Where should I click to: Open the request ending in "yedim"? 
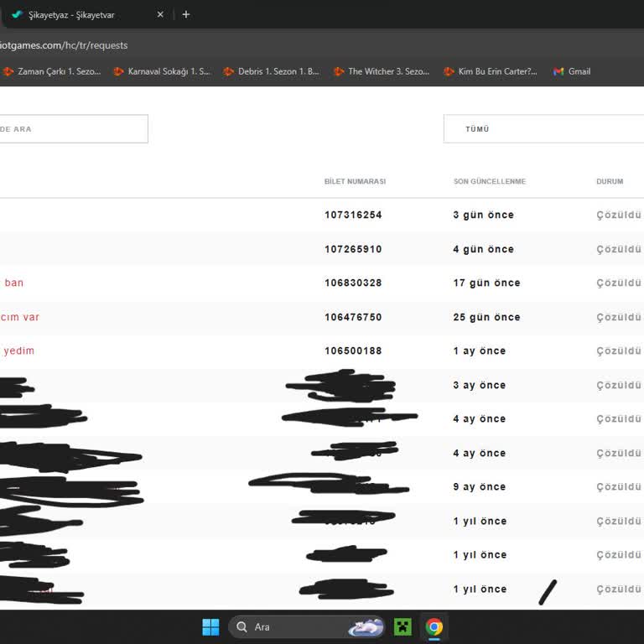18,351
